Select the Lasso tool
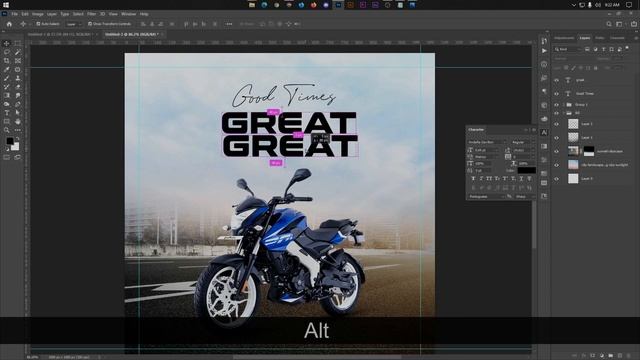The width and height of the screenshot is (640, 360). [x=7, y=52]
